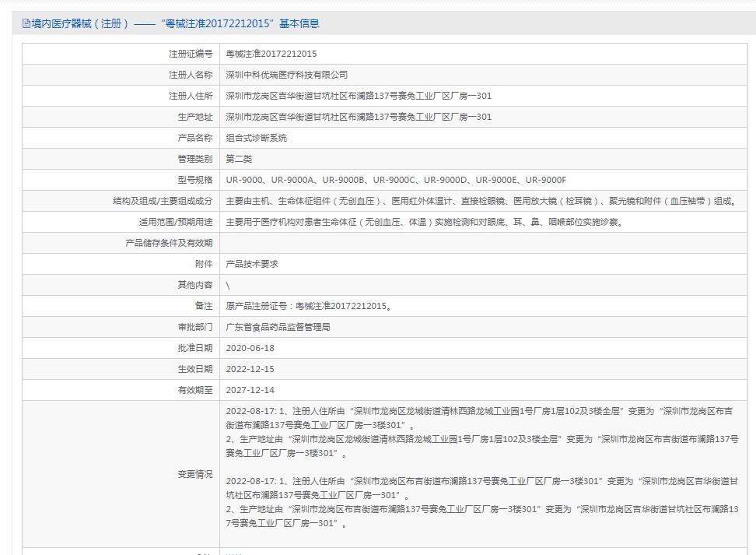Click the document icon in the page header

26,24
